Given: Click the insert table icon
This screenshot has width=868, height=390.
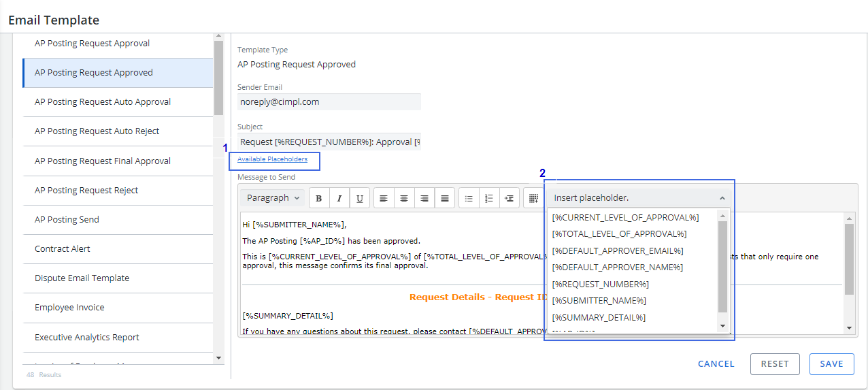Looking at the screenshot, I should click(x=534, y=199).
